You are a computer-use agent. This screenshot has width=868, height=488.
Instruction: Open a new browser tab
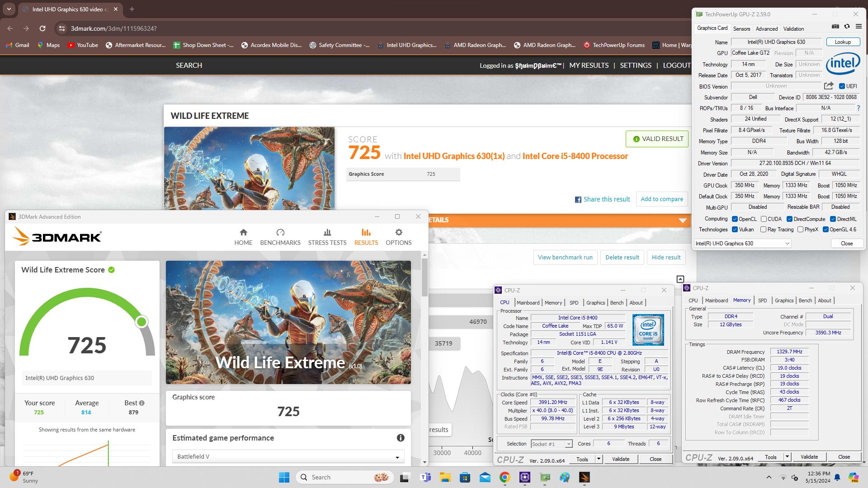coord(132,9)
